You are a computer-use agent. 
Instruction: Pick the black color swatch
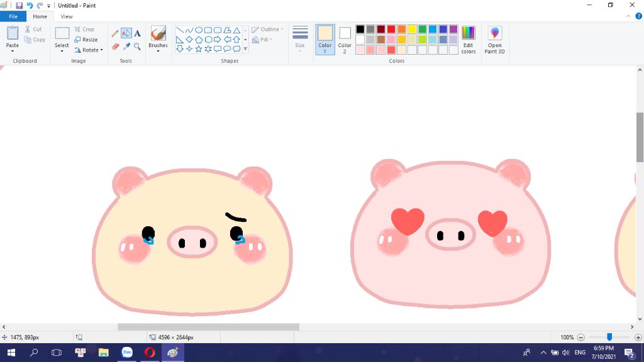coord(360,29)
